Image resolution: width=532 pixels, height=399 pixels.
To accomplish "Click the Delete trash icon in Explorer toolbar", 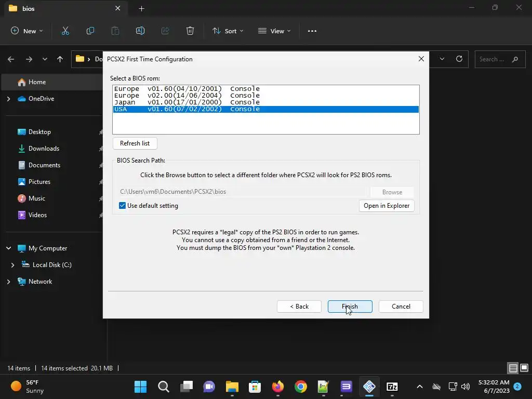I will (x=190, y=31).
